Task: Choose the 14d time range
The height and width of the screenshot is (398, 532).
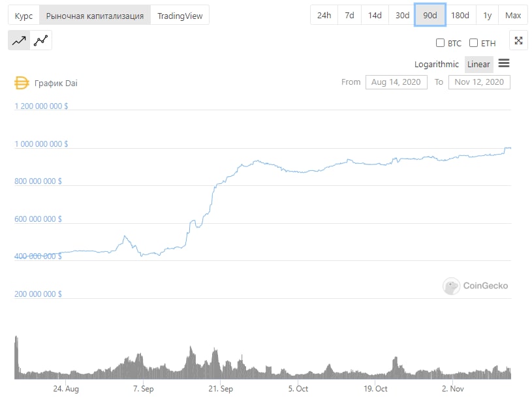Action: point(375,15)
